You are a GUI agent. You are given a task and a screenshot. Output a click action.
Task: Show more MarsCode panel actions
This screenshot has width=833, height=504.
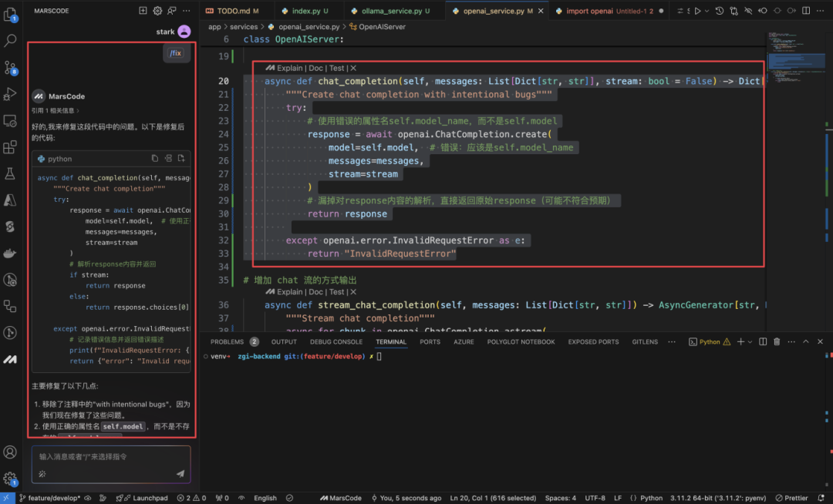coord(186,11)
